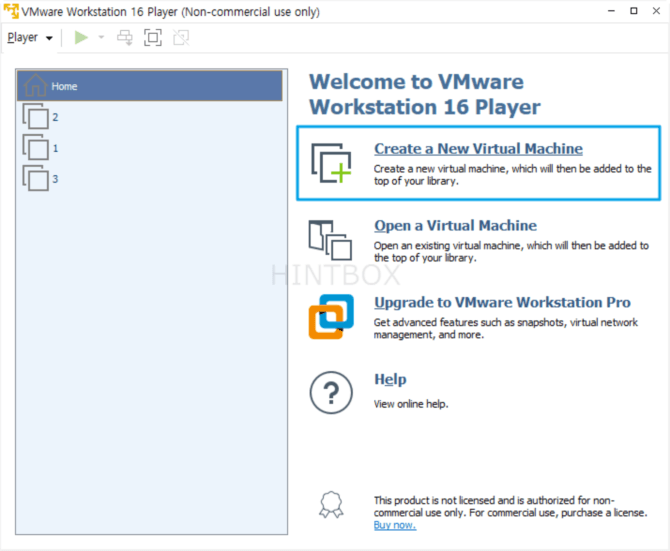Click the Buy now link
Screen dimensions: 670x551
(x=395, y=525)
